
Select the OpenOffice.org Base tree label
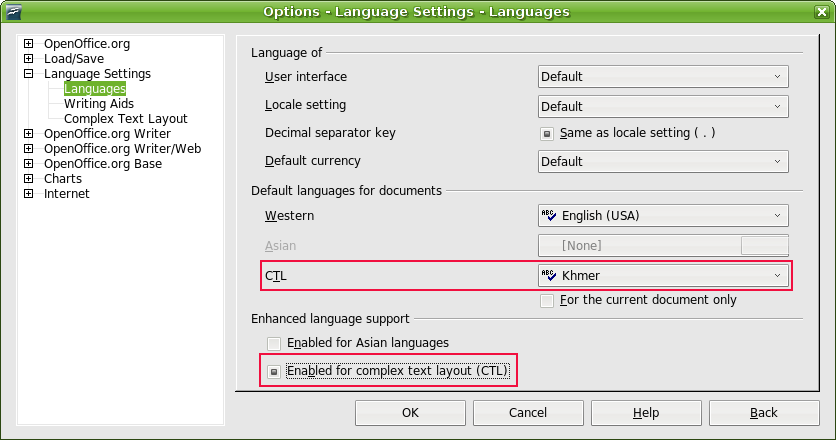pos(103,164)
